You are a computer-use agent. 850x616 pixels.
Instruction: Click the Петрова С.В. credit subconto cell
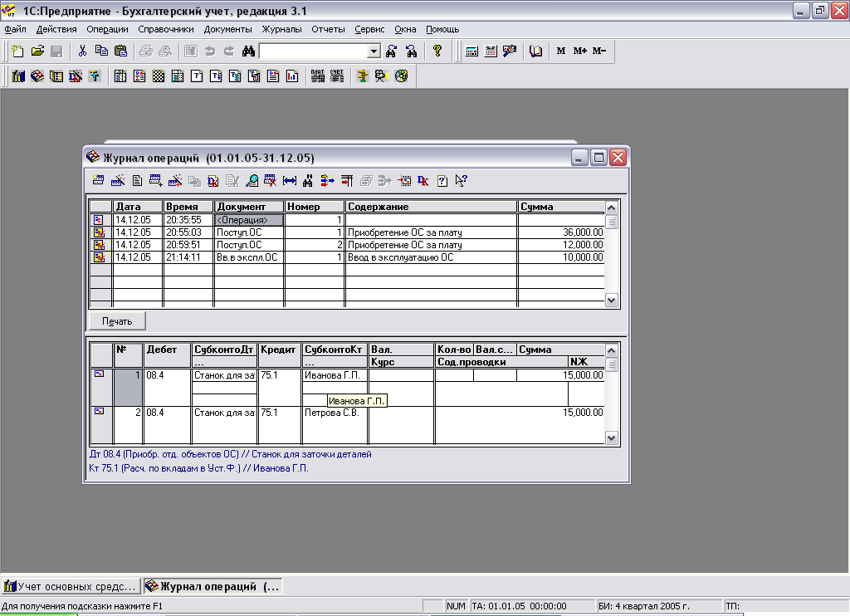(335, 413)
